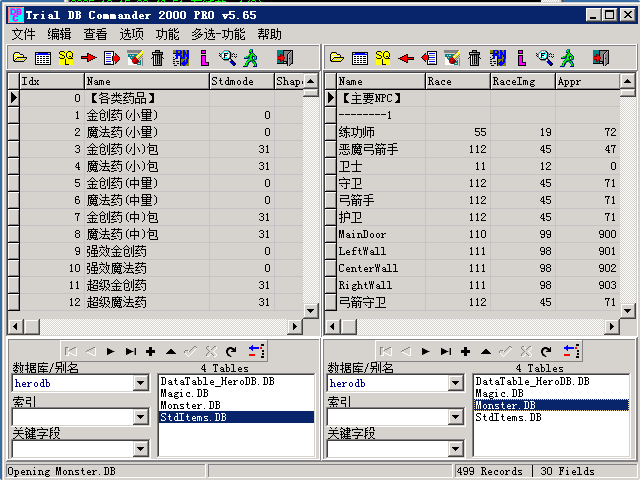
Task: Click Stdmode column header in left grid
Action: 242,81
